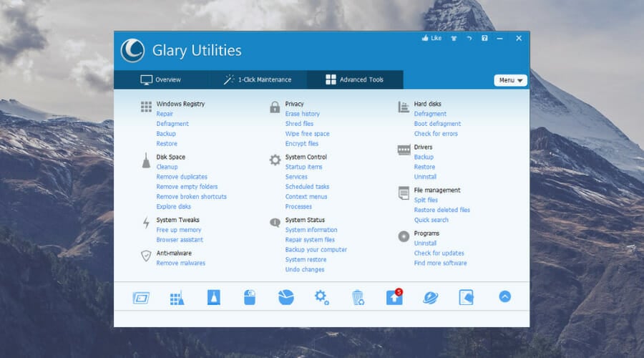Open Explore disks link

click(x=173, y=207)
